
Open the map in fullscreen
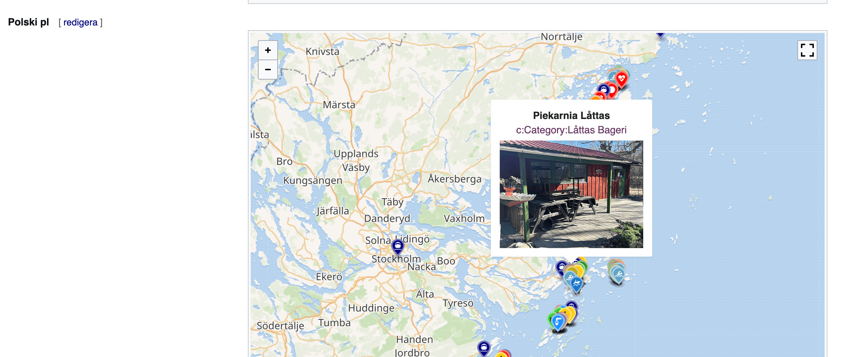pyautogui.click(x=807, y=50)
